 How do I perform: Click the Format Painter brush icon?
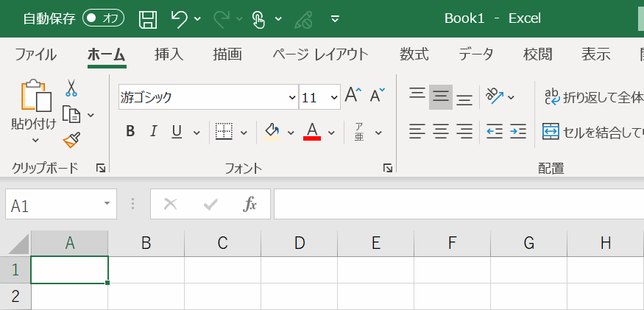(71, 139)
